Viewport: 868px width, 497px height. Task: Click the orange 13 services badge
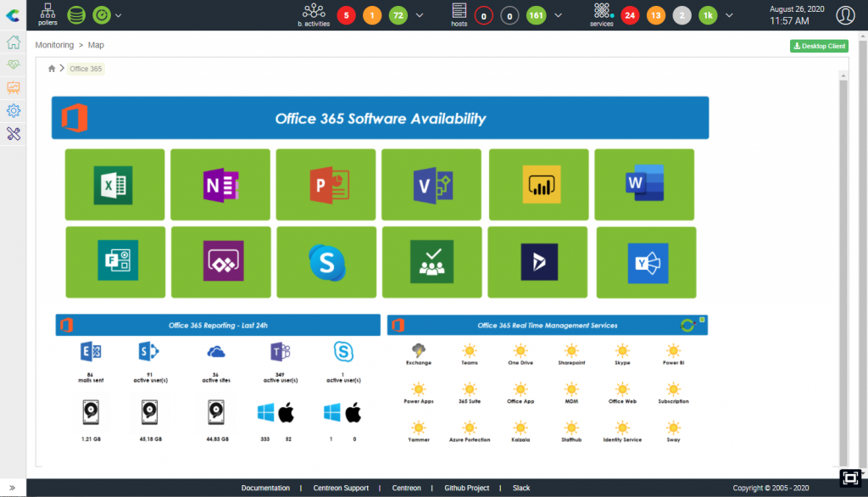[656, 15]
